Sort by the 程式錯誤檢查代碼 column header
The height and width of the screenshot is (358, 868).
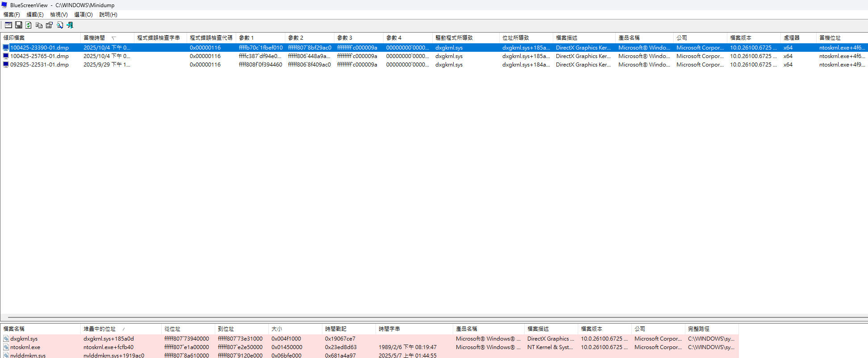tap(211, 37)
